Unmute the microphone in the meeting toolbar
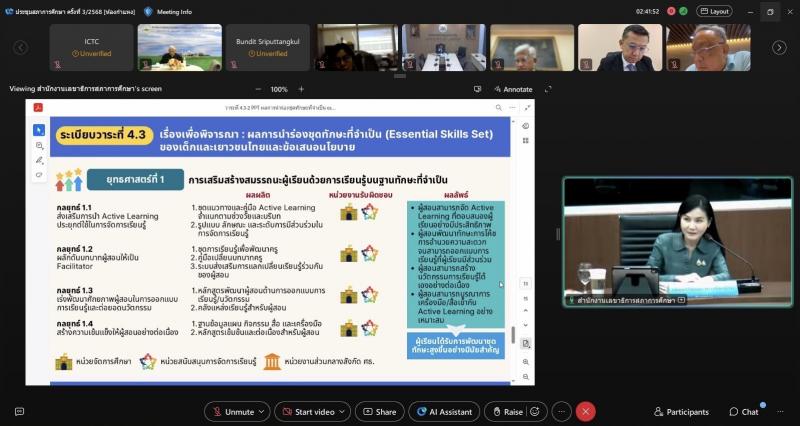This screenshot has width=800, height=426. click(x=232, y=412)
